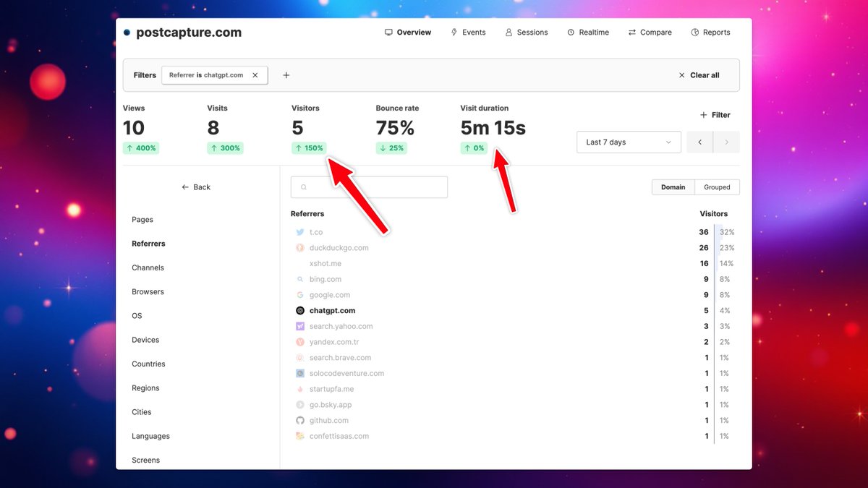Click the postcapture.com site name

pos(189,33)
